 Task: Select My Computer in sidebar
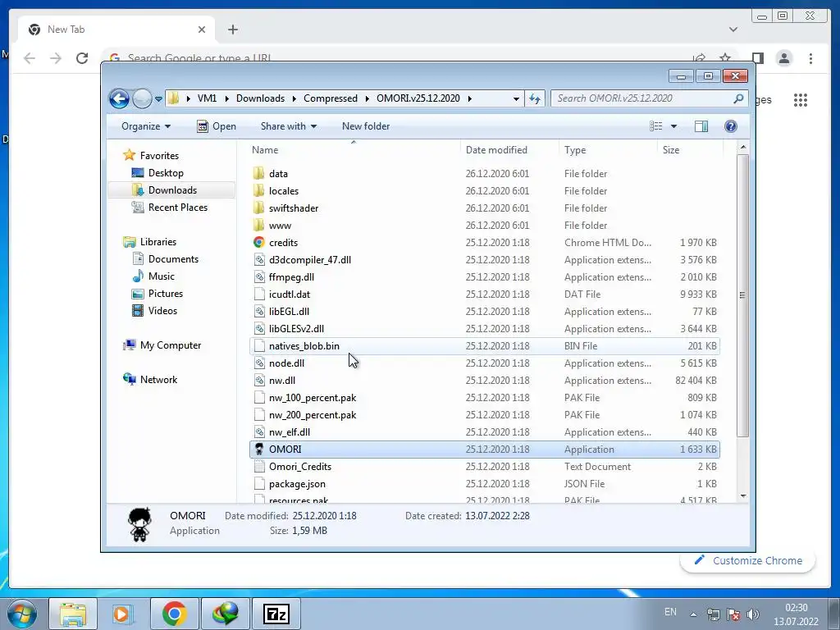point(171,345)
